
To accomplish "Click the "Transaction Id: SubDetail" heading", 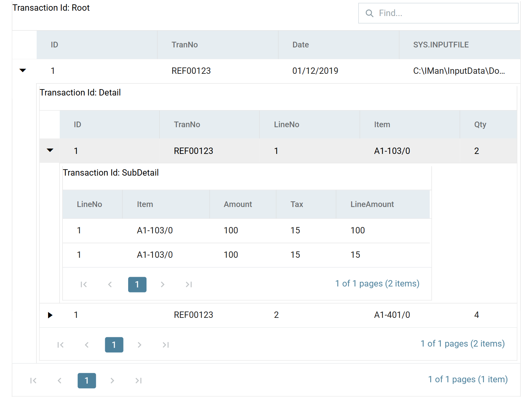I will [111, 173].
